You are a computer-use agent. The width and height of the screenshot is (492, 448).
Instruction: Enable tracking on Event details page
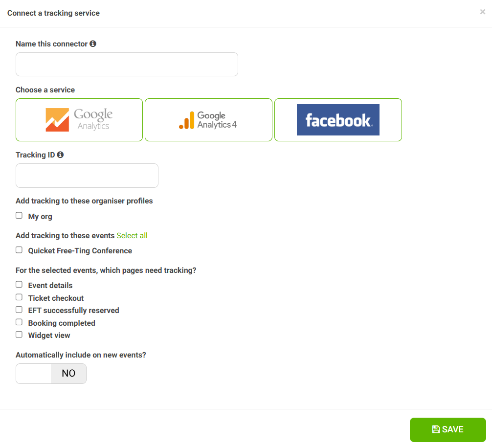click(x=19, y=285)
